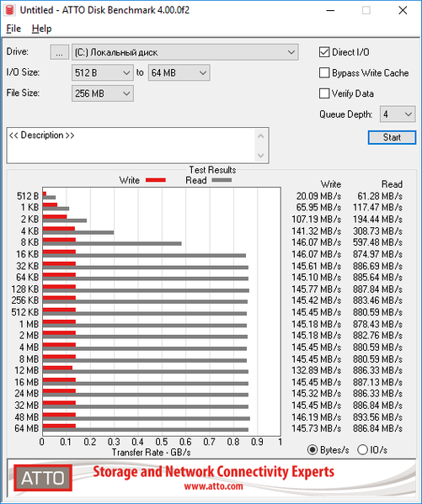Click the ATTO logo in the banner
Image resolution: width=422 pixels, height=504 pixels.
(43, 478)
